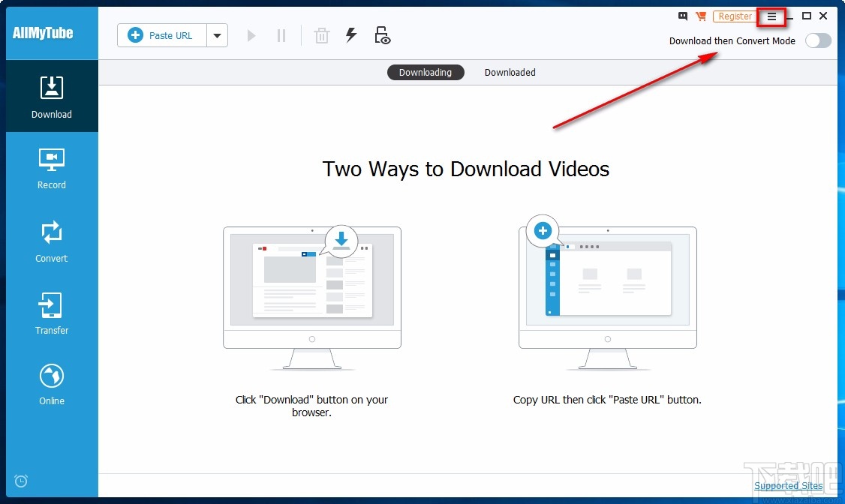The image size is (845, 504).
Task: Open the hamburger menu
Action: pos(771,16)
